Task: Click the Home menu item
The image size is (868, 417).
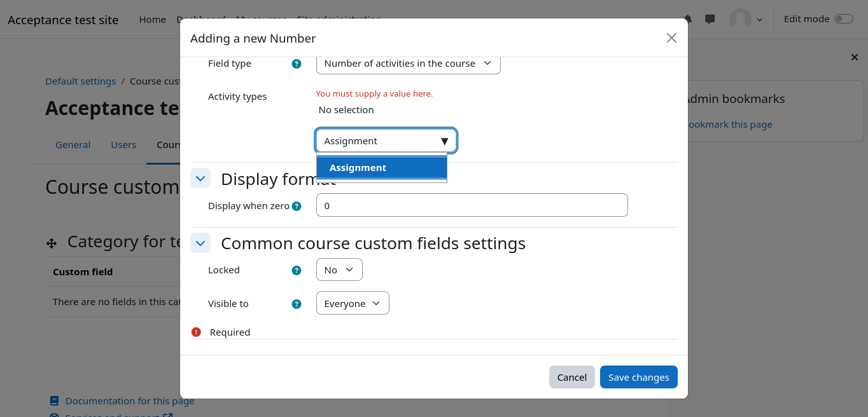Action: [152, 20]
